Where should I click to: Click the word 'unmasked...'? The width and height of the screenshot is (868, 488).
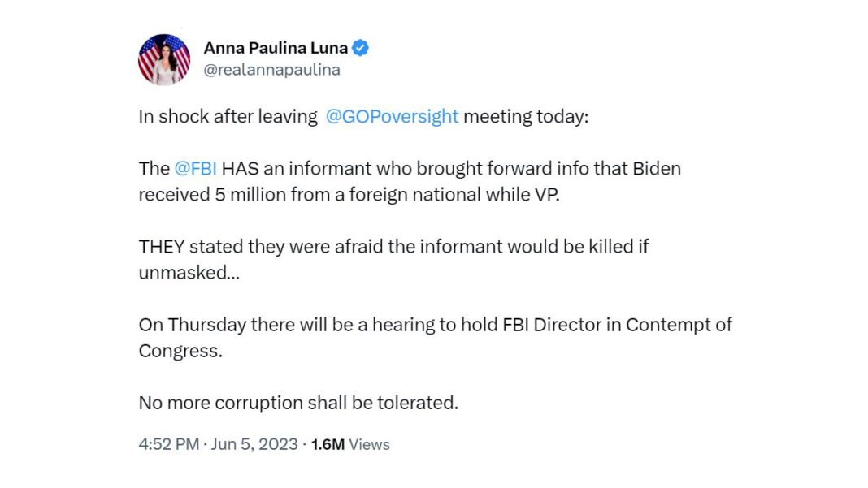coord(189,273)
